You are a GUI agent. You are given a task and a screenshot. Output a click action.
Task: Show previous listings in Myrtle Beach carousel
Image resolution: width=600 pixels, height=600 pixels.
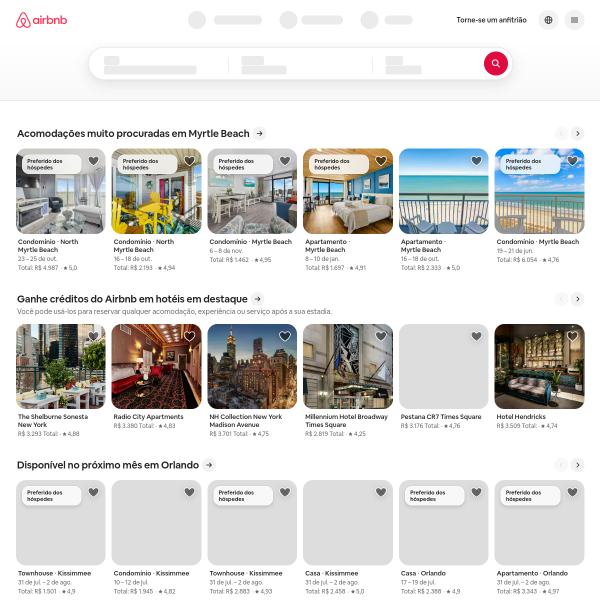(x=561, y=134)
